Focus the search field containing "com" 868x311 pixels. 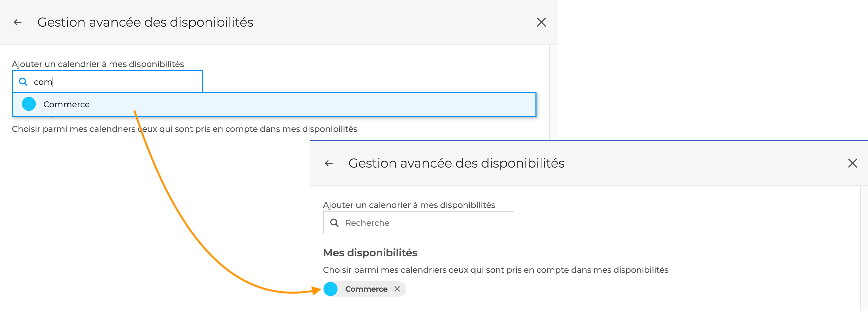pyautogui.click(x=108, y=82)
